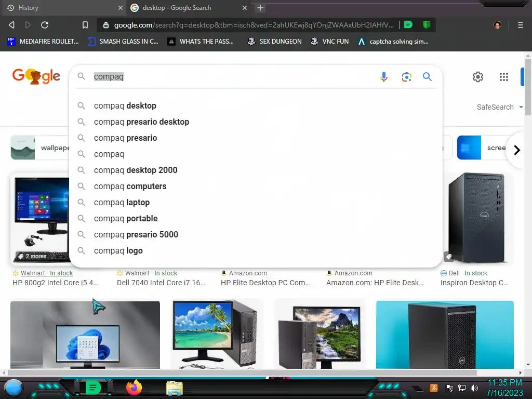532x399 pixels.
Task: Open the WHATS THE PASS... bookmark
Action: point(201,42)
